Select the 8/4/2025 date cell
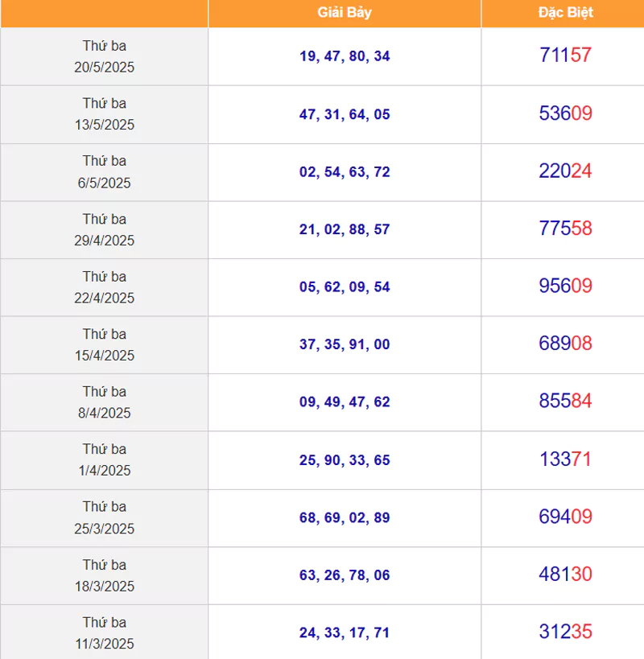The width and height of the screenshot is (644, 659). coord(105,402)
